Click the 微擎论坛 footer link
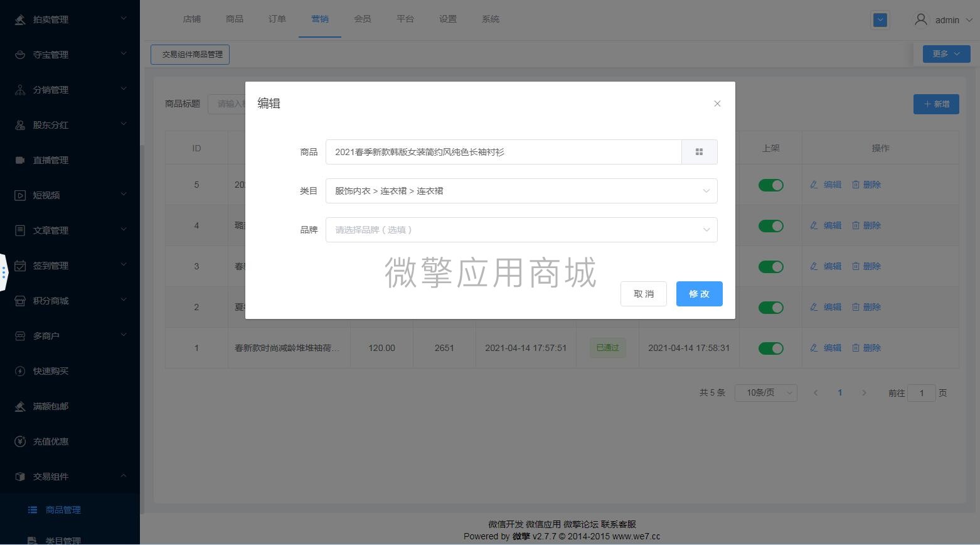 581,524
